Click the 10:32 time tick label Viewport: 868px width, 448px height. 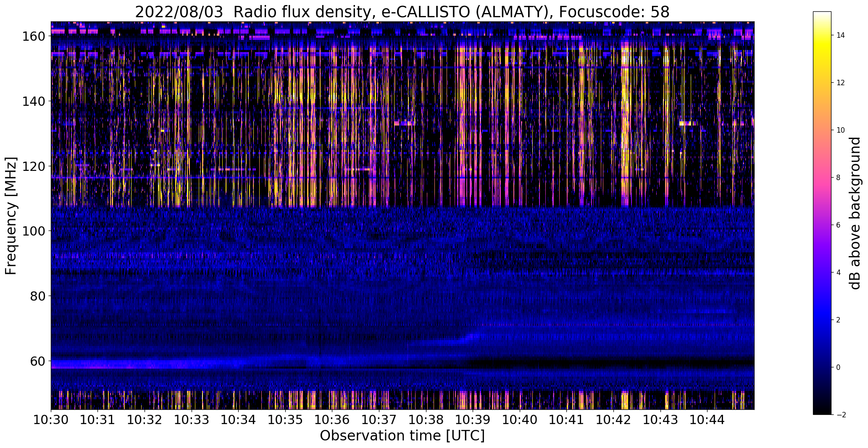(x=145, y=419)
